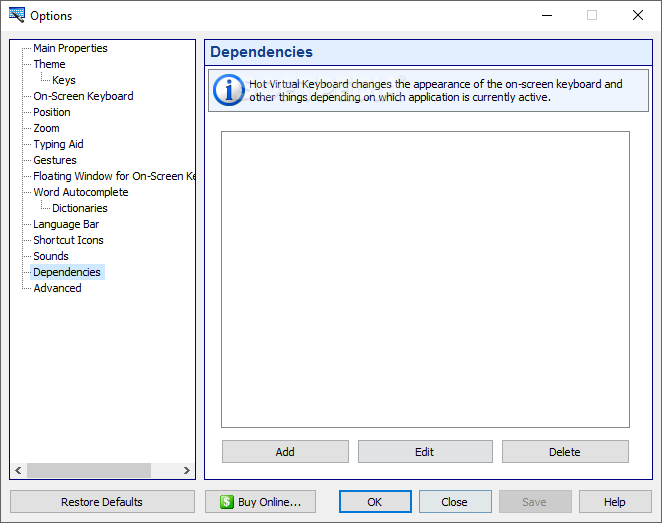Open Word Autocomplete settings

pos(81,192)
